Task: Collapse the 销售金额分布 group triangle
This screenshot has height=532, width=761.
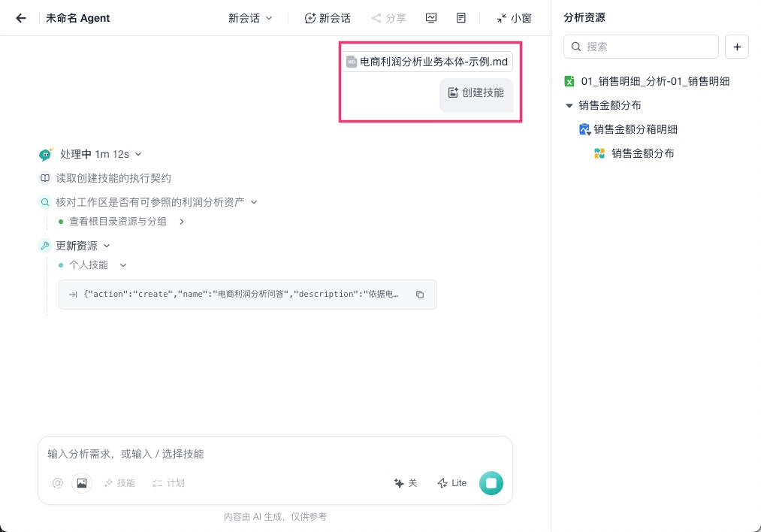Action: (x=569, y=105)
